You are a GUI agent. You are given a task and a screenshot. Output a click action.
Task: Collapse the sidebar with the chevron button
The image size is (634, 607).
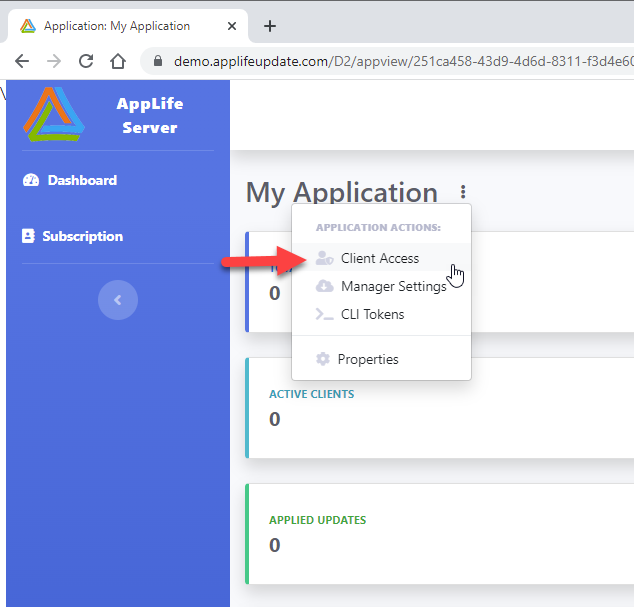point(118,300)
